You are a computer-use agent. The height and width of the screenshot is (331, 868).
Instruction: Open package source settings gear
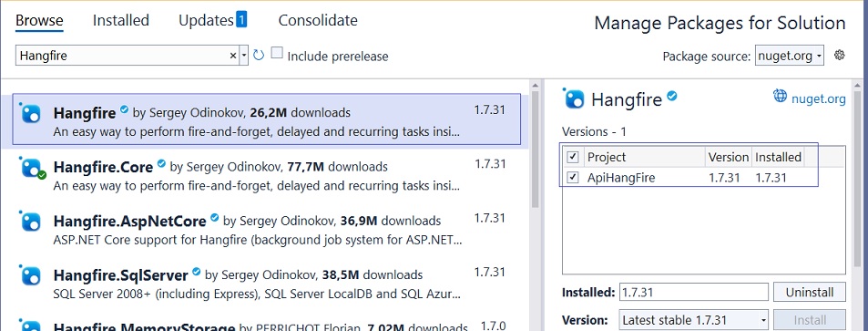(839, 55)
